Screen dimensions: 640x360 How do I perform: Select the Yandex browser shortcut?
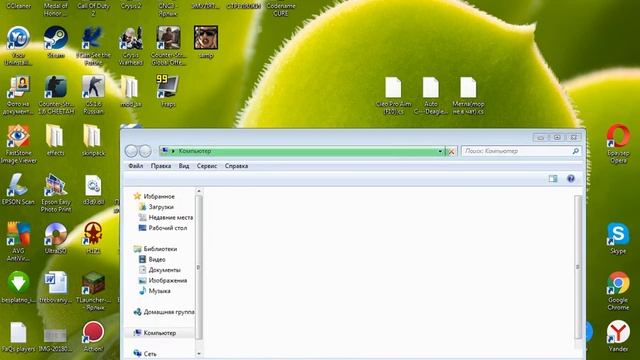[618, 336]
